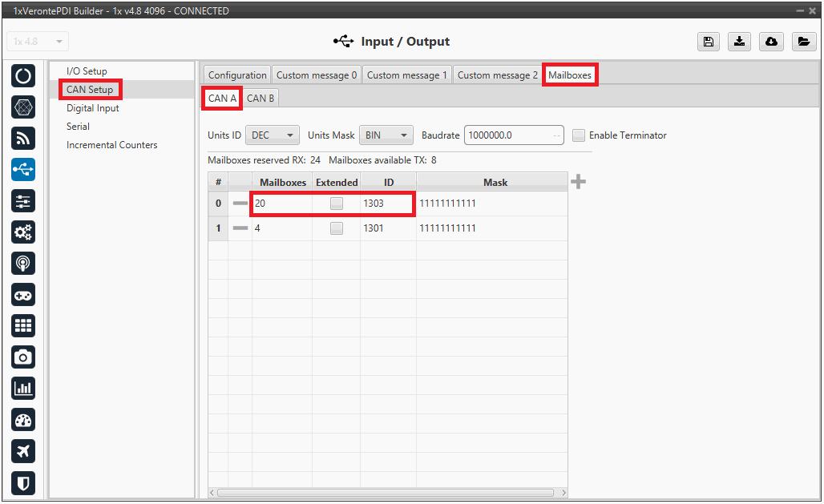This screenshot has height=504, width=824.
Task: Open the airplane icon in sidebar
Action: click(23, 451)
